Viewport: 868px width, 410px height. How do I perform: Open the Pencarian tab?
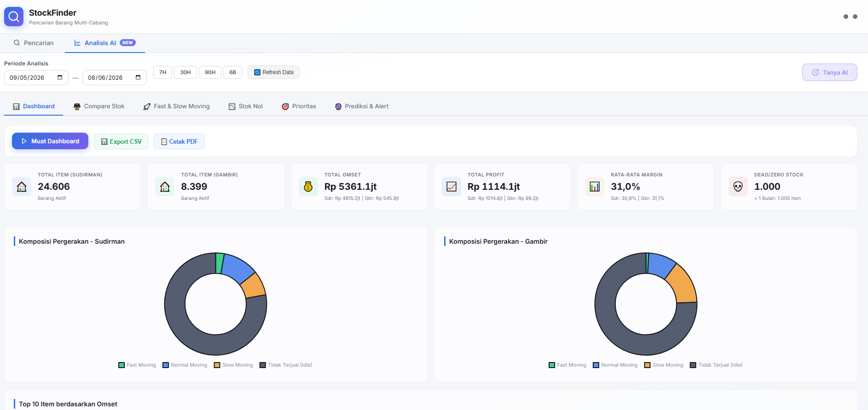(x=34, y=43)
